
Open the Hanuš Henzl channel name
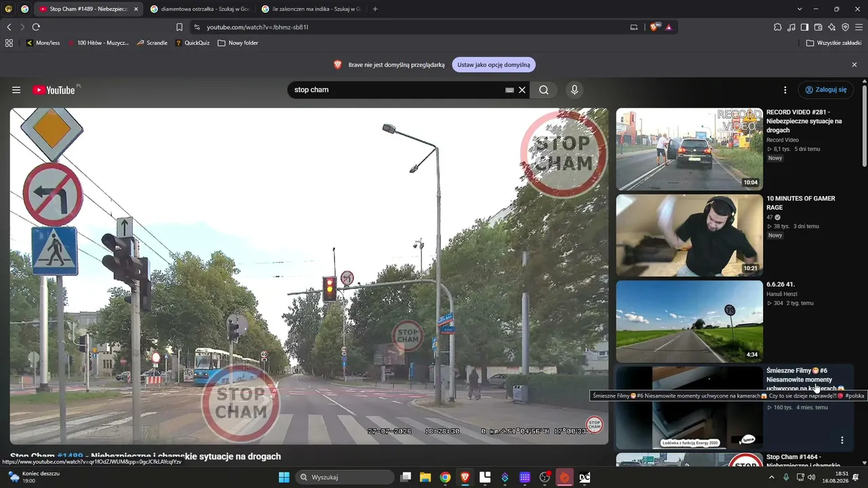[x=782, y=294]
